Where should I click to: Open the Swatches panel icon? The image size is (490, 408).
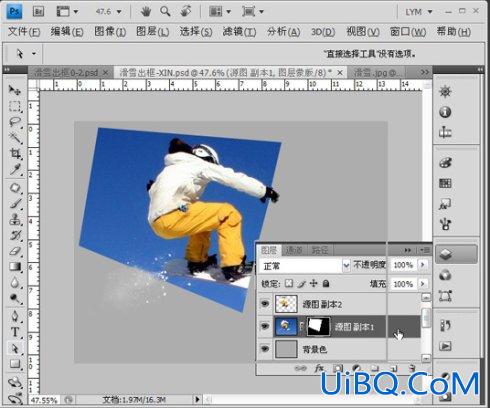point(445,183)
